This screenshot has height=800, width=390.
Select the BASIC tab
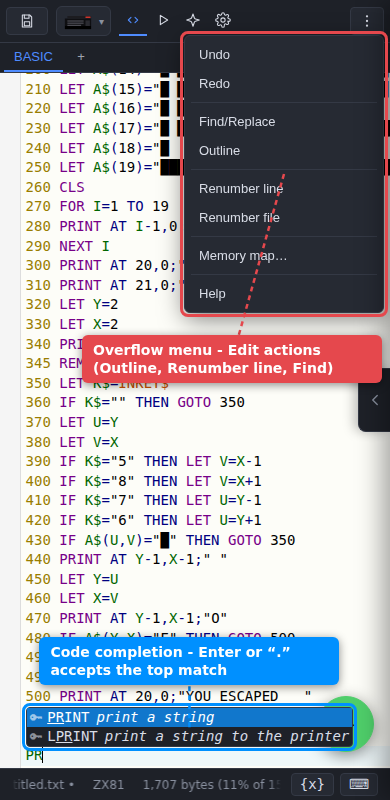(x=33, y=57)
